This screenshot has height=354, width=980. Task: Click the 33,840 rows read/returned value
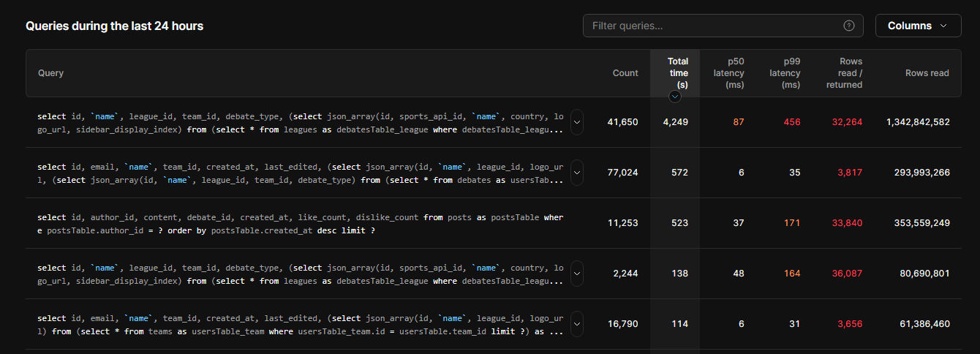[x=847, y=223]
